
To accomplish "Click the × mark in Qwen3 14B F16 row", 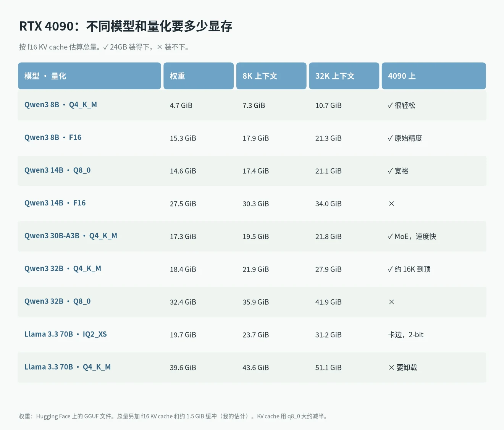I will tap(391, 204).
